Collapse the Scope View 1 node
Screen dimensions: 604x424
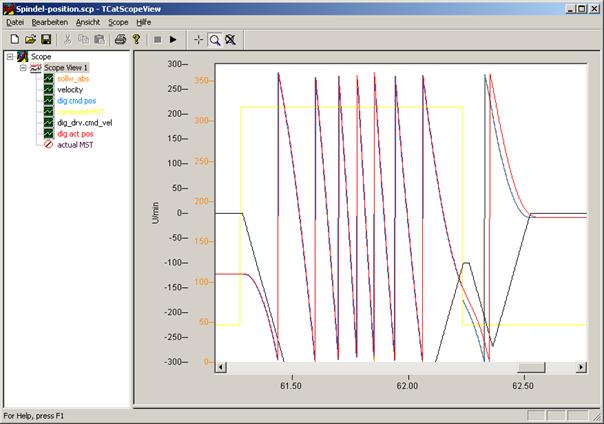tap(23, 68)
